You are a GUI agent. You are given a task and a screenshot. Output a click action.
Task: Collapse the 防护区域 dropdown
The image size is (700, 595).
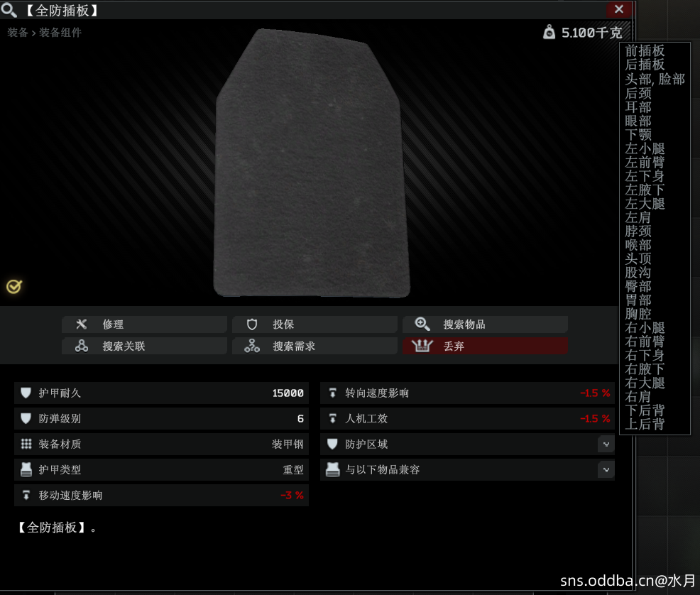[x=606, y=444]
